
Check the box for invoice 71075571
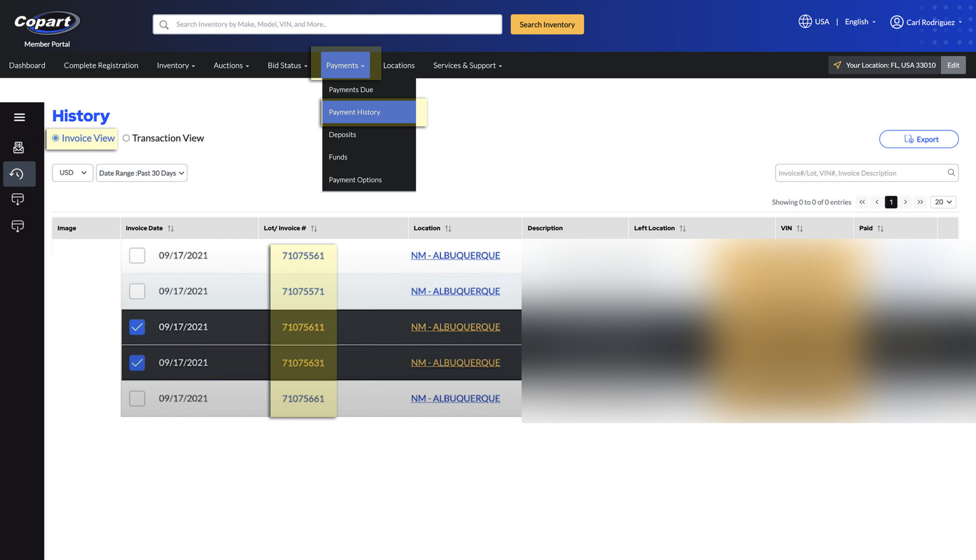[x=137, y=291]
